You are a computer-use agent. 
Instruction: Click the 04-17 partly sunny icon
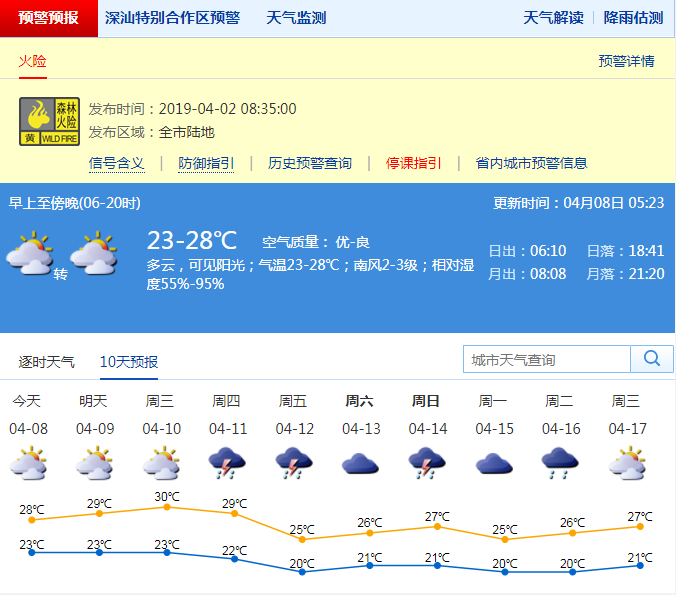tap(627, 463)
